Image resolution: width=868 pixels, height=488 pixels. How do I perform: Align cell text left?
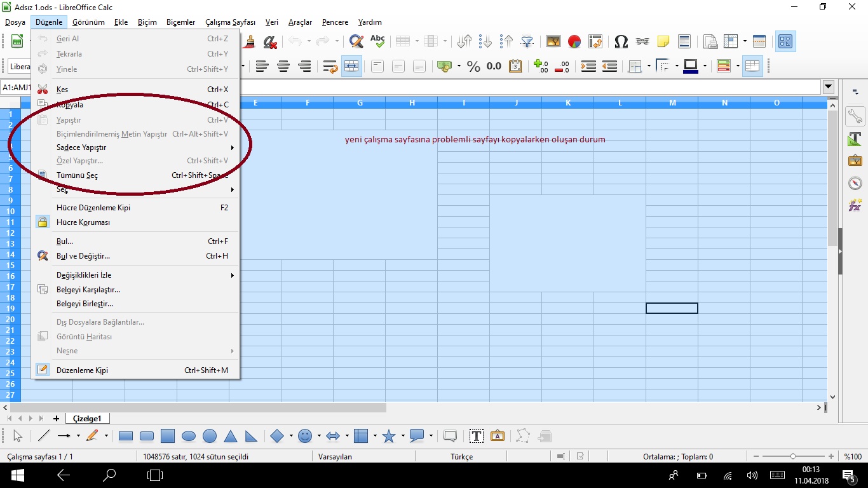pyautogui.click(x=262, y=66)
